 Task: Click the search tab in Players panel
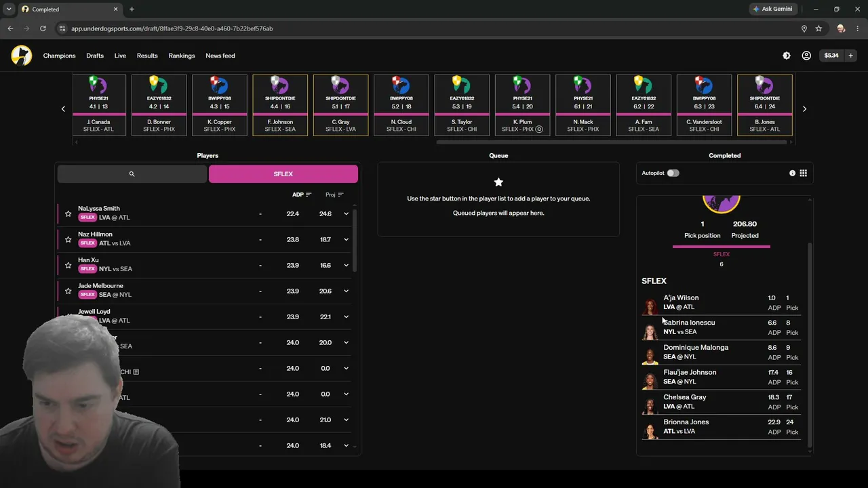pos(132,174)
